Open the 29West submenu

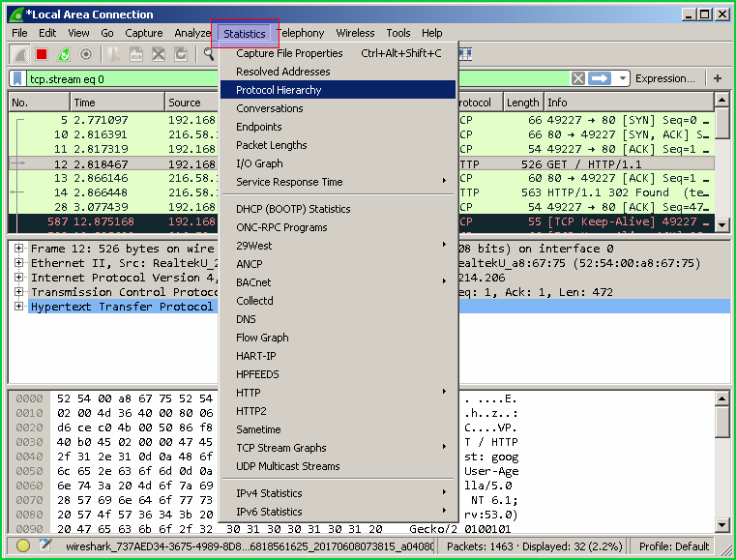point(338,246)
